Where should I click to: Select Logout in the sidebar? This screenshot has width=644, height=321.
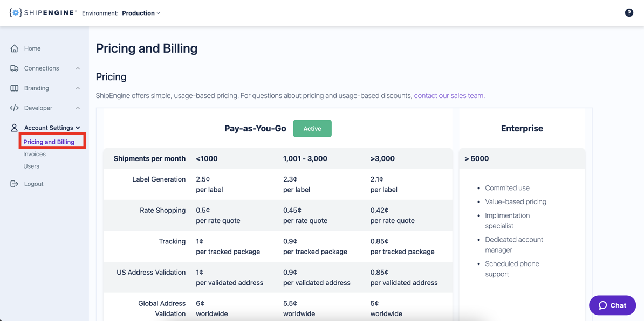pos(33,184)
